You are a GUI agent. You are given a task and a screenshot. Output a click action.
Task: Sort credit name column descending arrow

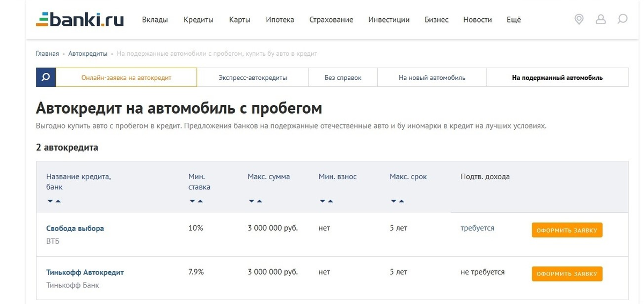coord(50,201)
